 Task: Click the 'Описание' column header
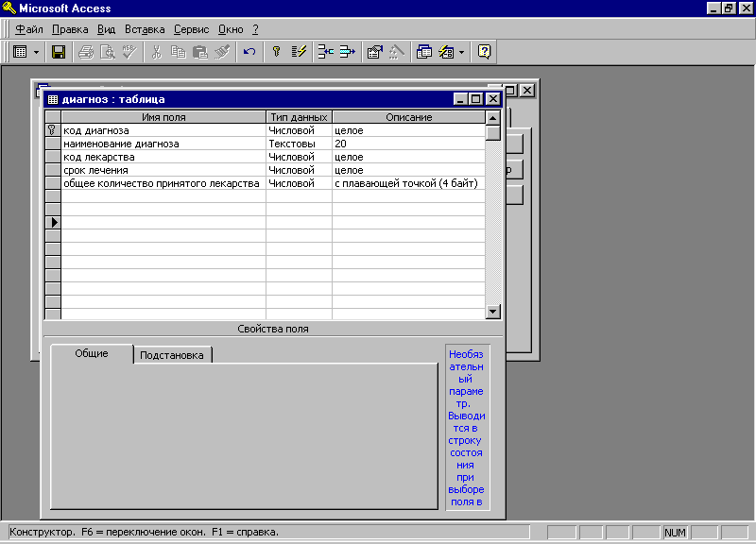click(x=408, y=117)
